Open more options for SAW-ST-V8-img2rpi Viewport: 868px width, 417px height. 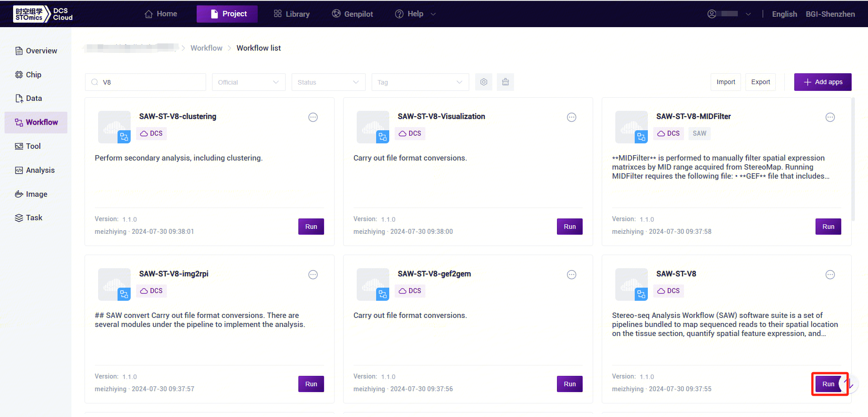point(313,275)
